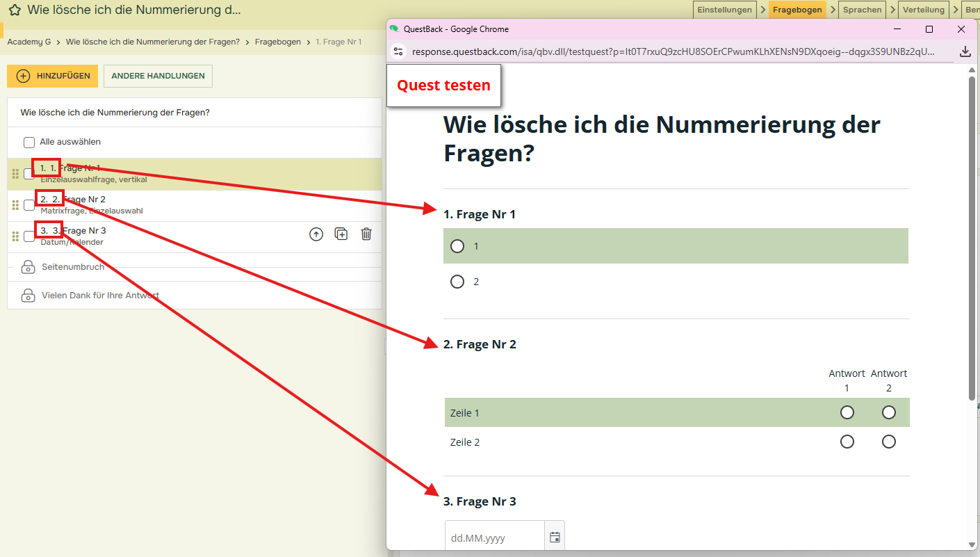Click the favorite star icon beside survey title
This screenshot has width=980, height=557.
pyautogui.click(x=15, y=10)
